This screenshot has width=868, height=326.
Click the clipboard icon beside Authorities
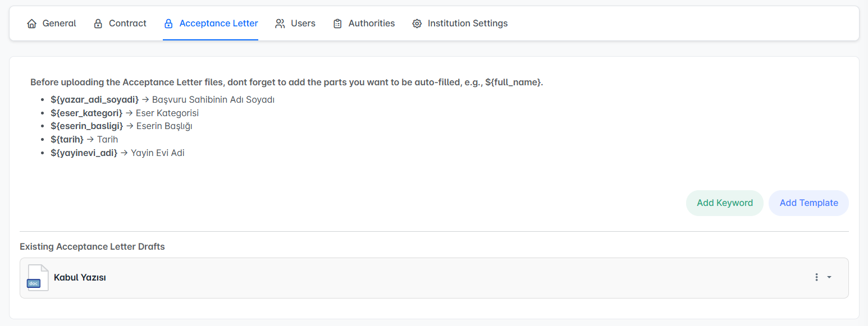[337, 24]
